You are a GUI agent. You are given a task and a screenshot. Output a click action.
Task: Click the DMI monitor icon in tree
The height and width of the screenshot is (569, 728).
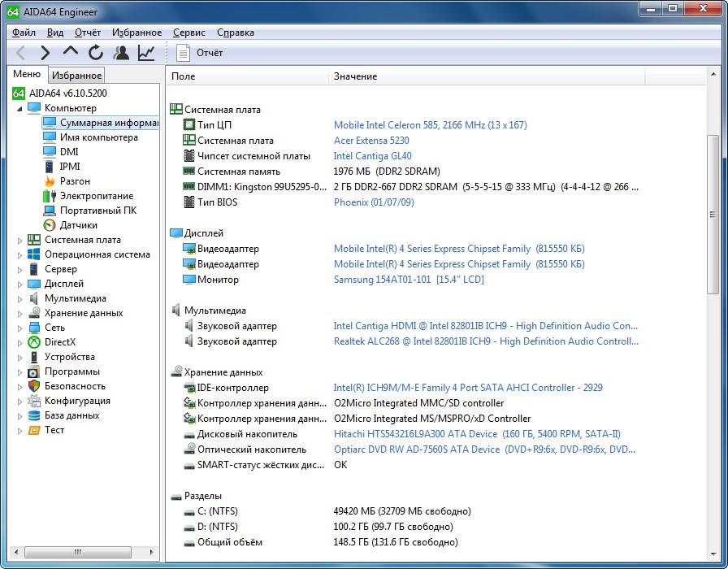pyautogui.click(x=50, y=151)
